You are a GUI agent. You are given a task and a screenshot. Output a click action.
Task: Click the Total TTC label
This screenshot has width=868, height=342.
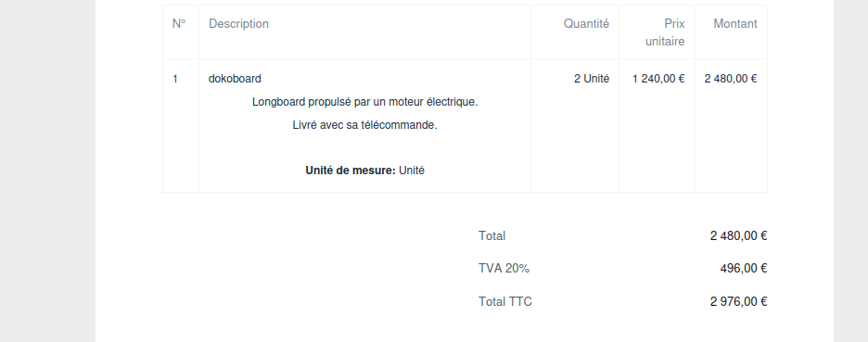point(505,301)
